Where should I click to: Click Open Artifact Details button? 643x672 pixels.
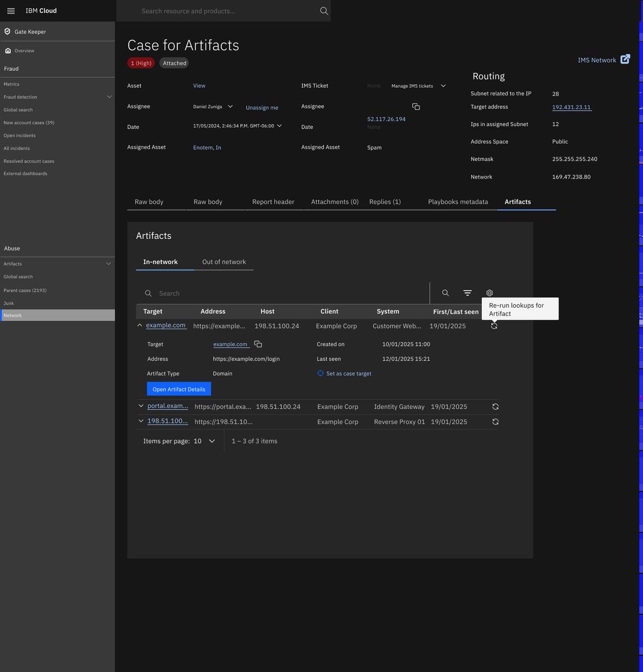[179, 389]
